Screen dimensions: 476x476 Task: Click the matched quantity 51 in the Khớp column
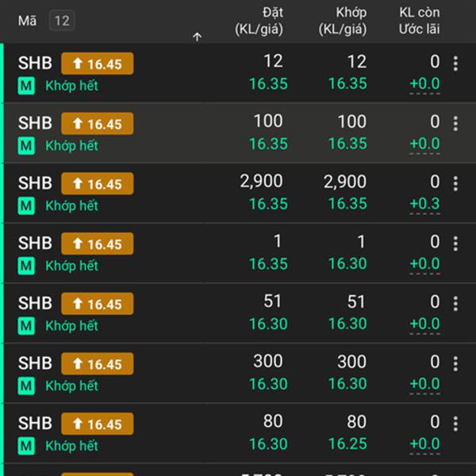pyautogui.click(x=356, y=301)
